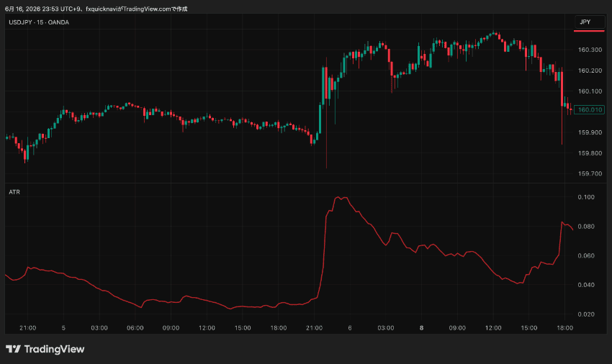Click the 0.020 ATR scale value

[x=586, y=314]
